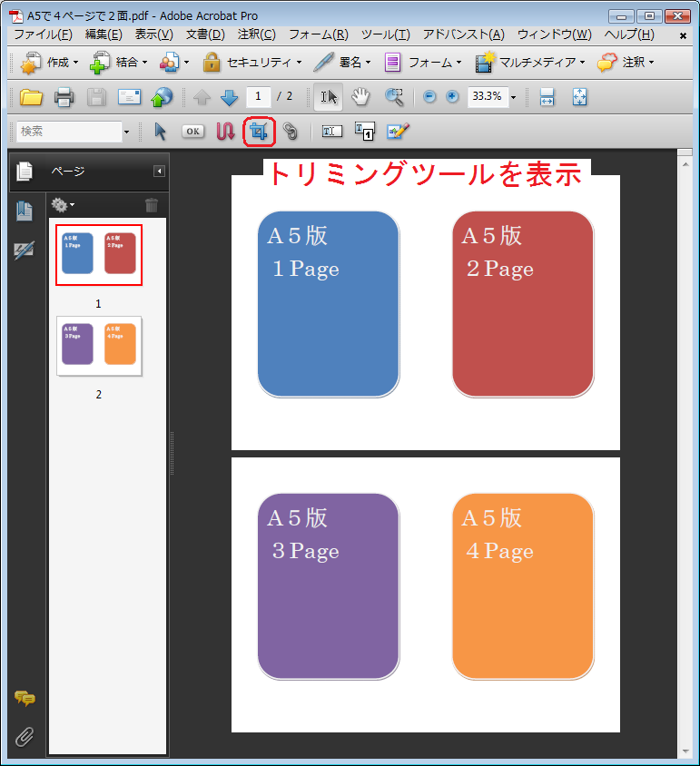700x766 pixels.
Task: Open the ファイル(F) menu
Action: (x=43, y=34)
